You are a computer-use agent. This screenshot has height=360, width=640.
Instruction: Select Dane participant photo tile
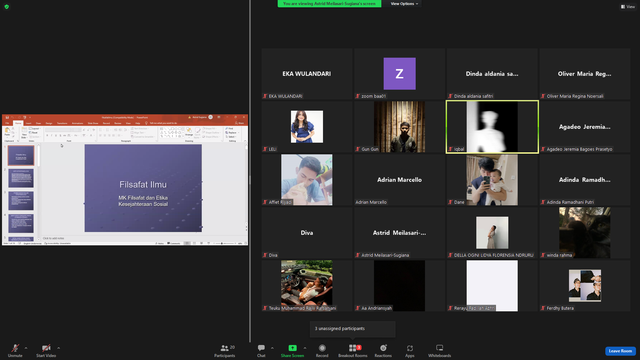click(x=492, y=180)
